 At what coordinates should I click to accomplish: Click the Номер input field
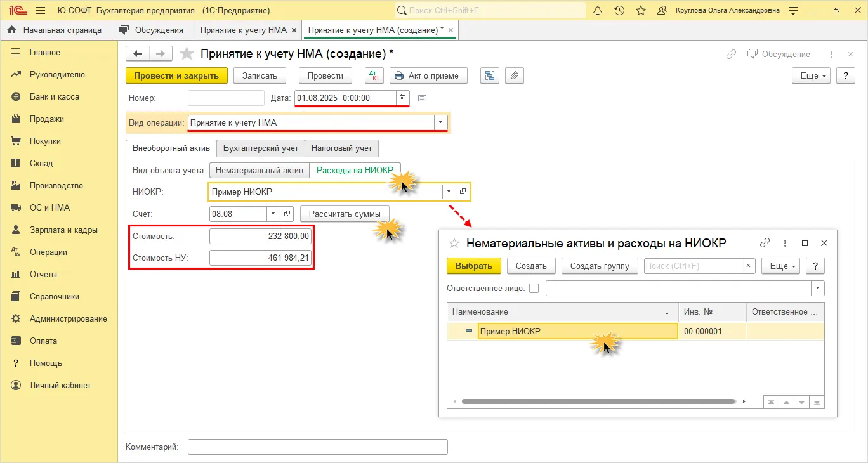226,98
